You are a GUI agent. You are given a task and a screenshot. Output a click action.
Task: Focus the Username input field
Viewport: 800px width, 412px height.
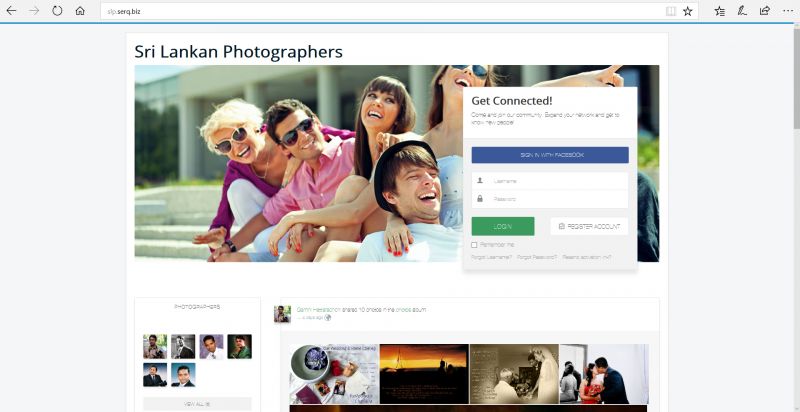click(550, 181)
